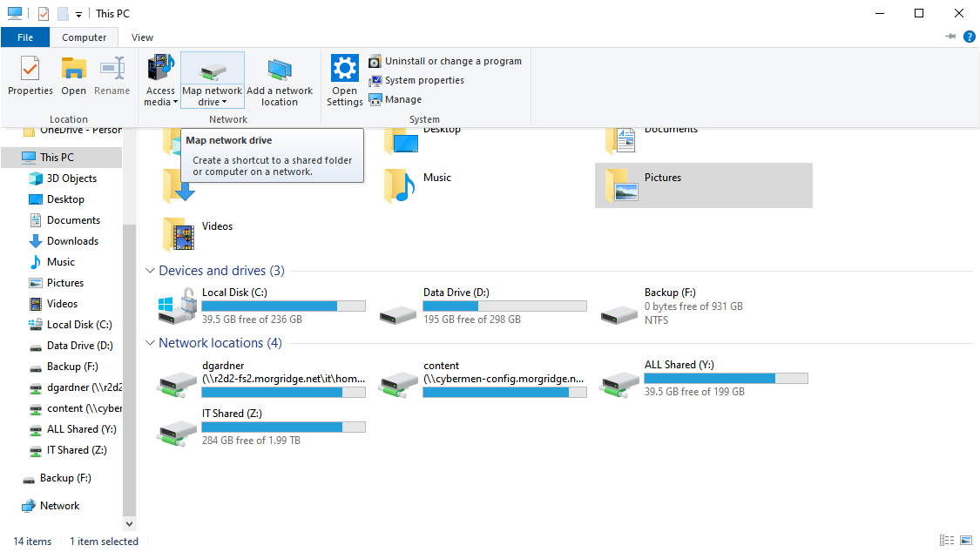The image size is (980, 552).
Task: Select the Documents folder icon
Action: [621, 140]
